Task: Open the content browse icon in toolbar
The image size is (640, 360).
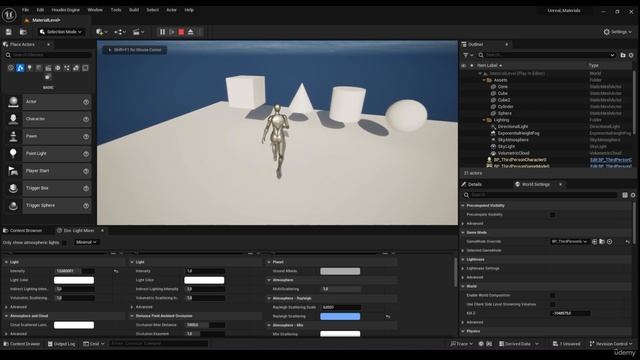Action: (x=23, y=32)
